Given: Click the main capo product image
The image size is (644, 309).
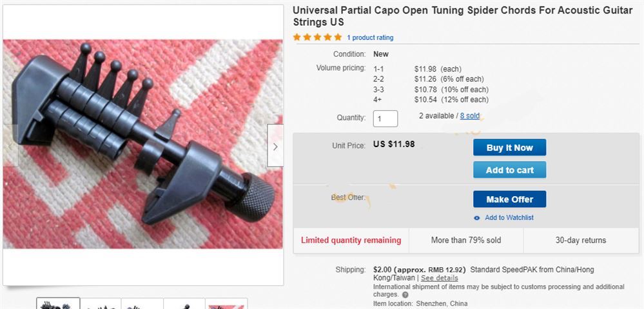Looking at the screenshot, I should pos(143,144).
